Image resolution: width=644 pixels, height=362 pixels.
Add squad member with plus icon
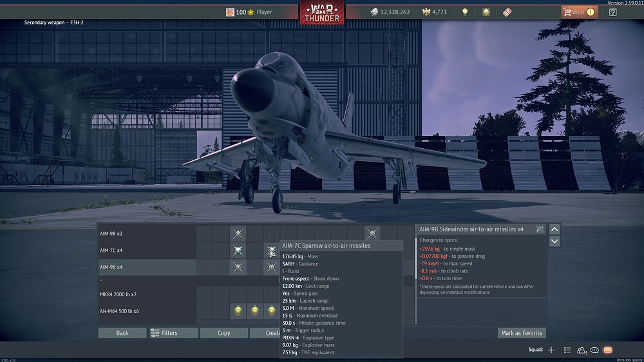pos(551,350)
